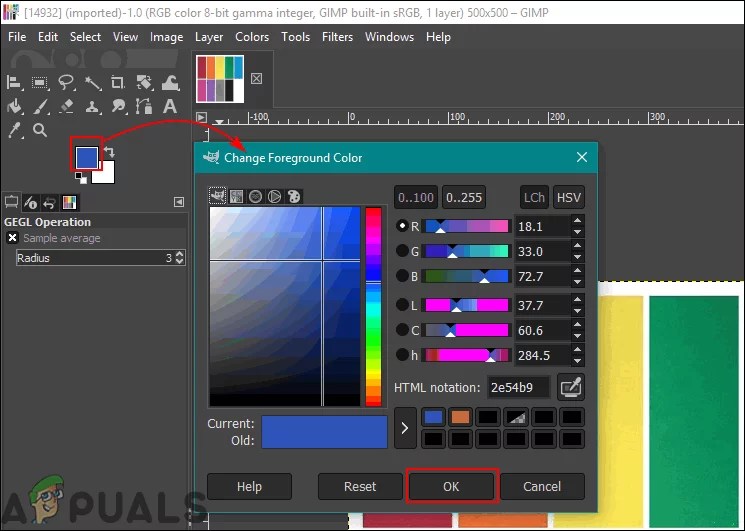Decrease the L value with down arrow
This screenshot has width=745, height=531.
(x=577, y=312)
